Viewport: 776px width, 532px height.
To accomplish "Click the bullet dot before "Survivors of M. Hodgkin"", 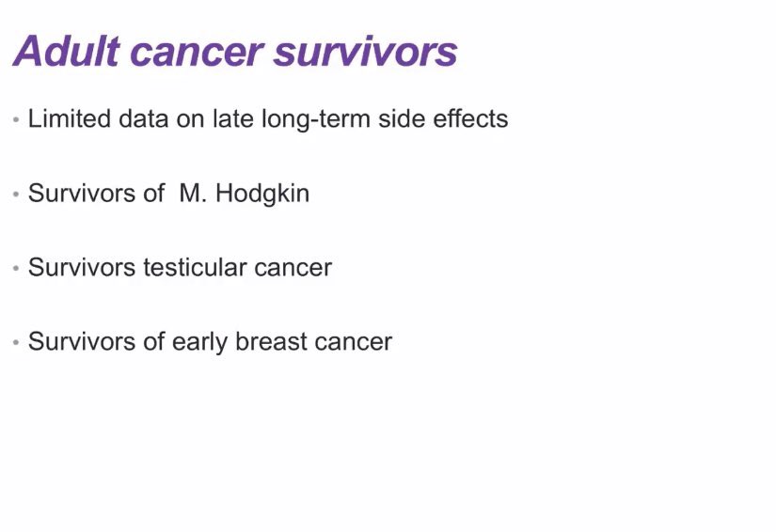I will (16, 194).
